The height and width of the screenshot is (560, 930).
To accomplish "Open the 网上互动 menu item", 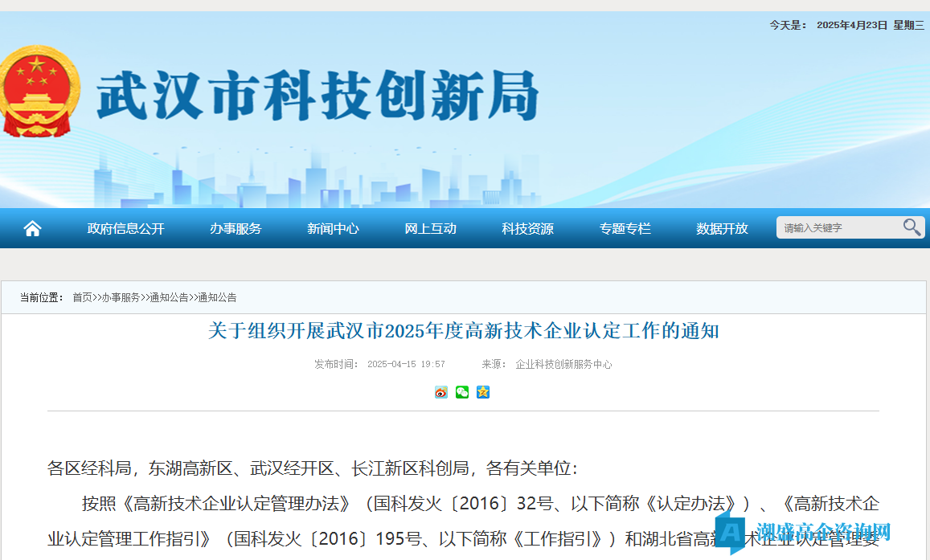I will pyautogui.click(x=430, y=228).
